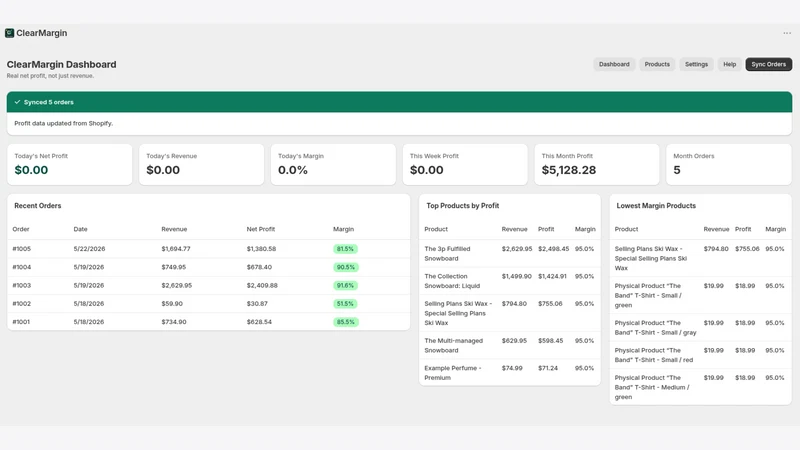Click the ClearMargin logo icon

9,33
